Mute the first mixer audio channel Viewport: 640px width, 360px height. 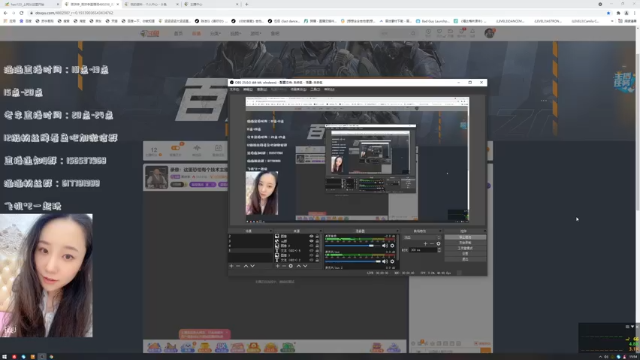coord(384,246)
